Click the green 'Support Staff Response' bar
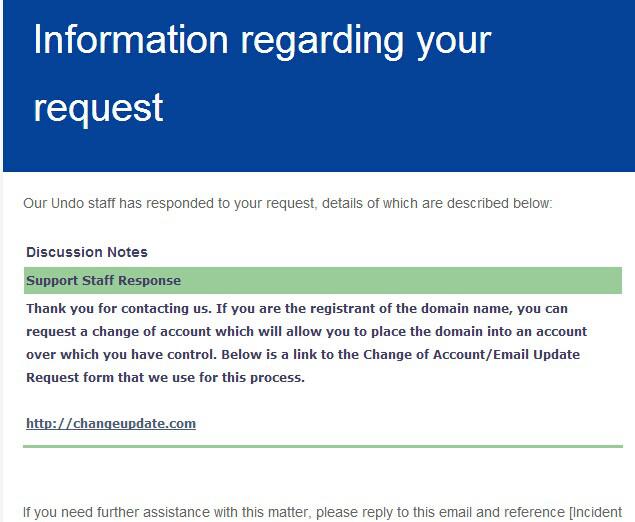The image size is (635, 522). [323, 280]
